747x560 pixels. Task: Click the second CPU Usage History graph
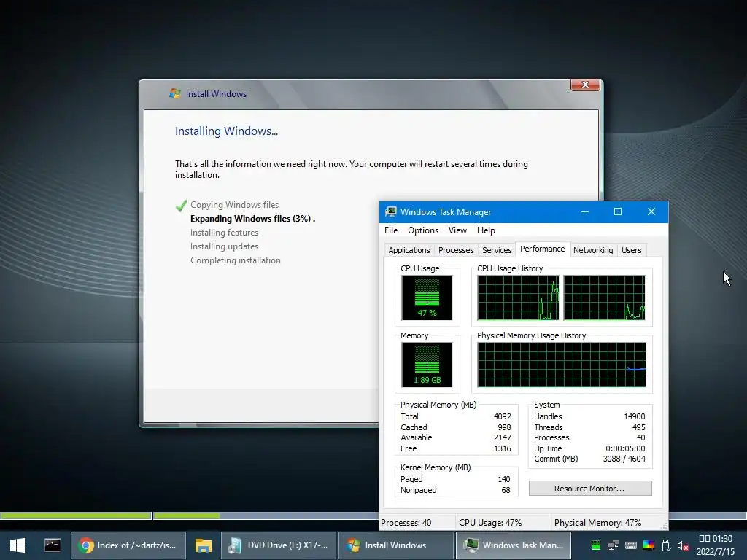pyautogui.click(x=604, y=297)
